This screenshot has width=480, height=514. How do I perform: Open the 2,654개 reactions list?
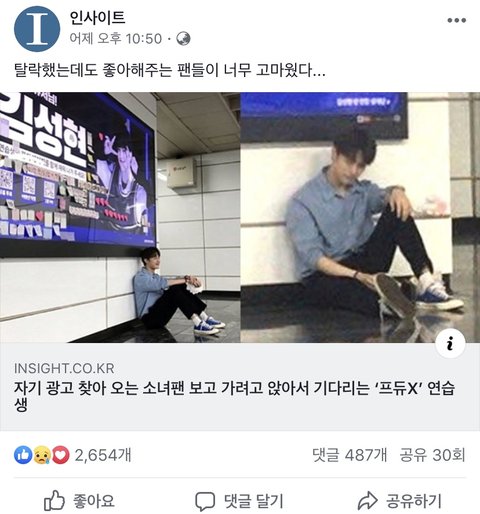pos(103,455)
